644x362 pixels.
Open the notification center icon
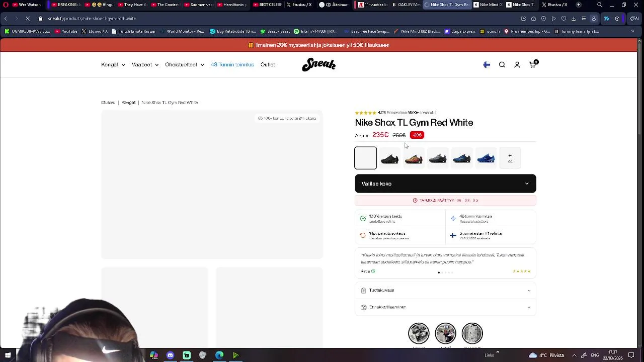pyautogui.click(x=631, y=355)
